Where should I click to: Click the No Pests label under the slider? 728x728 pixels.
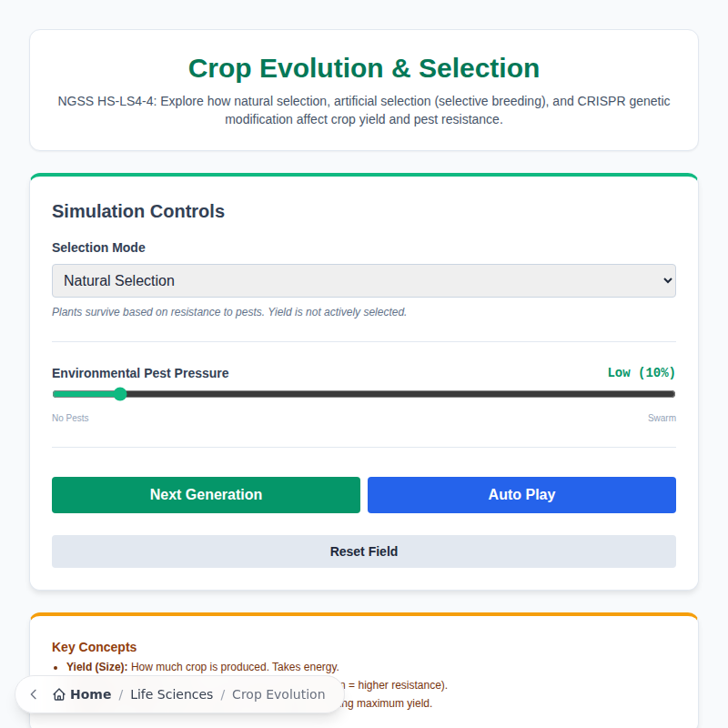70,418
